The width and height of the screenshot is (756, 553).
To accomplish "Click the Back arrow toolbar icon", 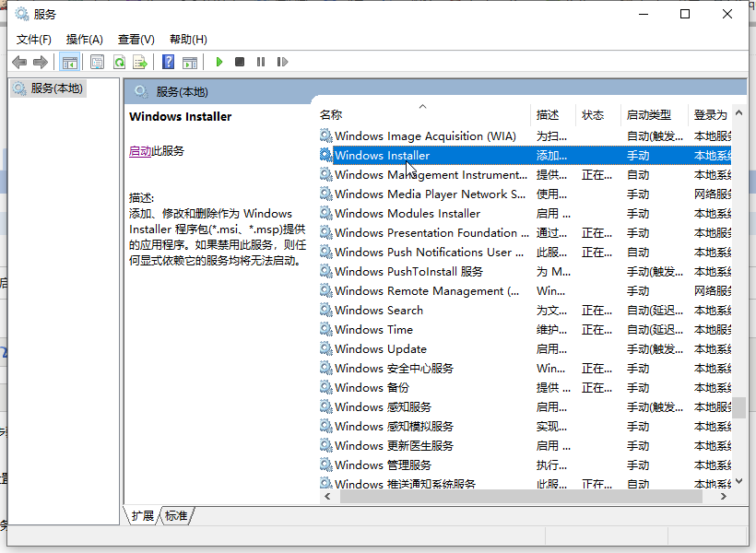I will pyautogui.click(x=19, y=62).
